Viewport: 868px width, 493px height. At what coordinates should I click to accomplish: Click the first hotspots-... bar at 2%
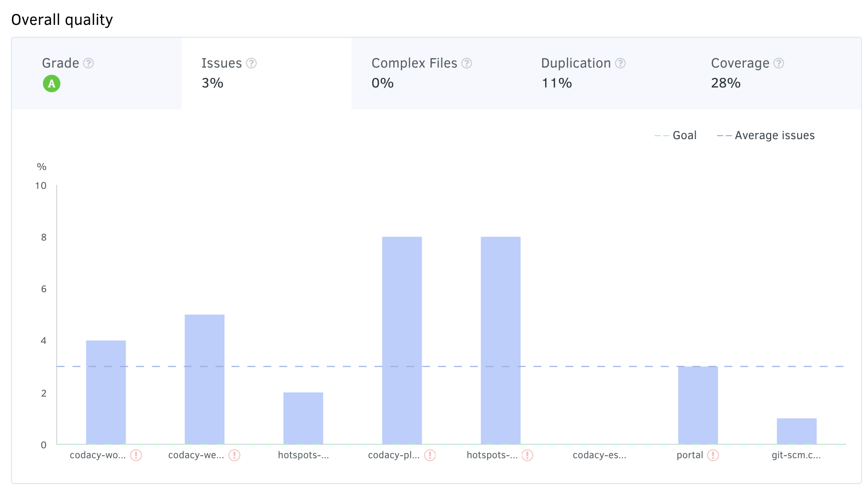(x=303, y=418)
